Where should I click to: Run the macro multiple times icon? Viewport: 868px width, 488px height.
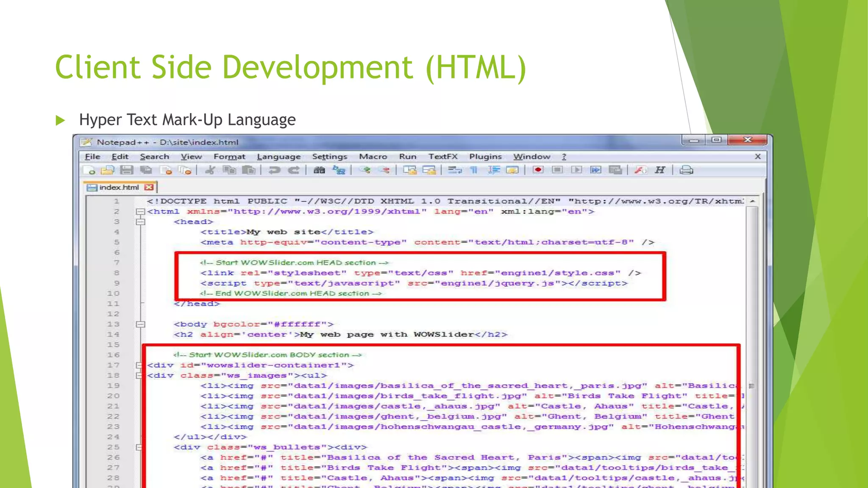point(596,170)
